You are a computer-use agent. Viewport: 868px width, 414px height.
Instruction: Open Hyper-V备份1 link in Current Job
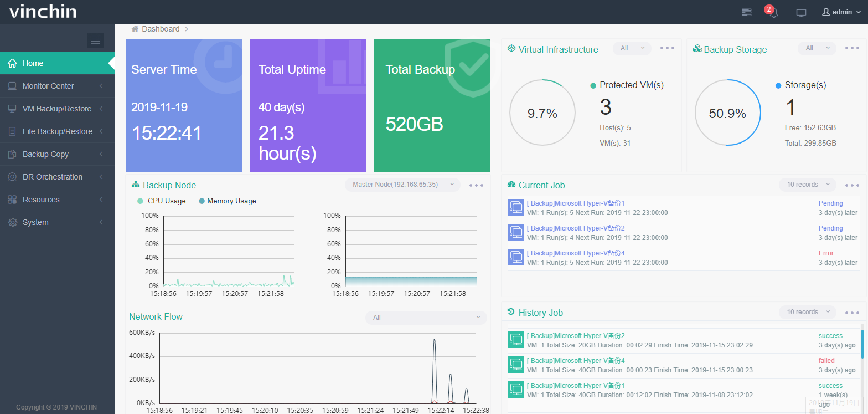(x=575, y=203)
